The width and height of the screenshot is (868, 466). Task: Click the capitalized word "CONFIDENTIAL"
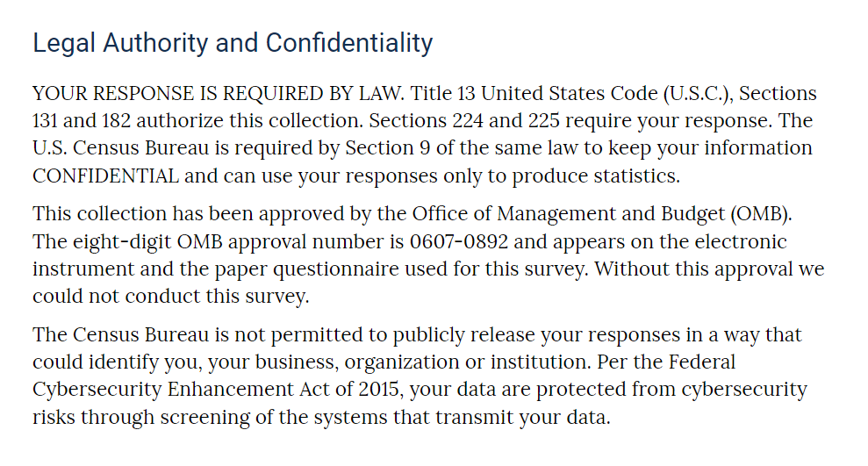point(106,175)
